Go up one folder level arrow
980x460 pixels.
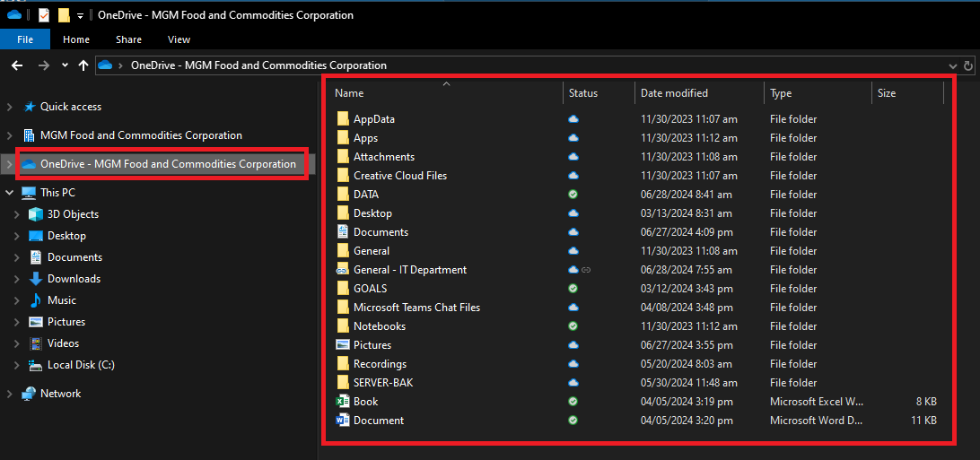pyautogui.click(x=83, y=65)
